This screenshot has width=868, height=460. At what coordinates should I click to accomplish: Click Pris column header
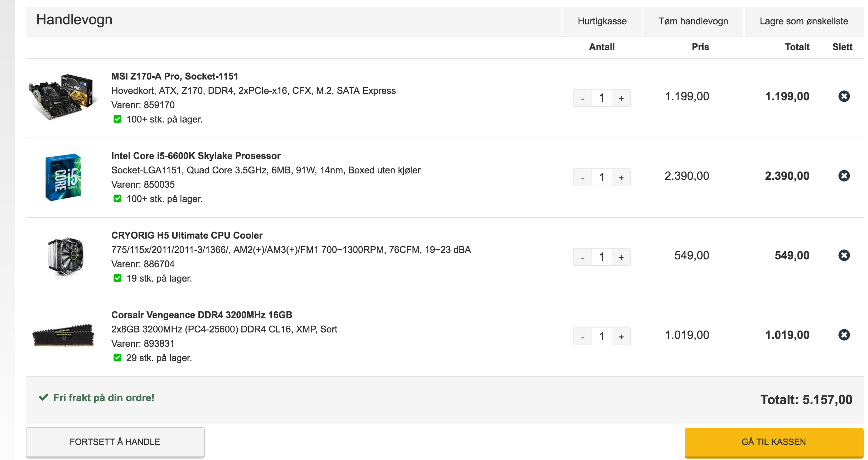700,47
